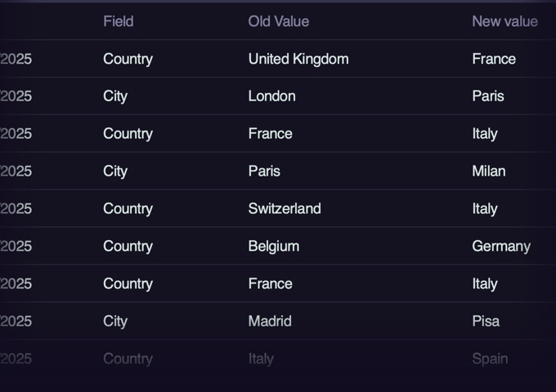This screenshot has height=392, width=556.
Task: Select the Germany new value cell
Action: 500,247
